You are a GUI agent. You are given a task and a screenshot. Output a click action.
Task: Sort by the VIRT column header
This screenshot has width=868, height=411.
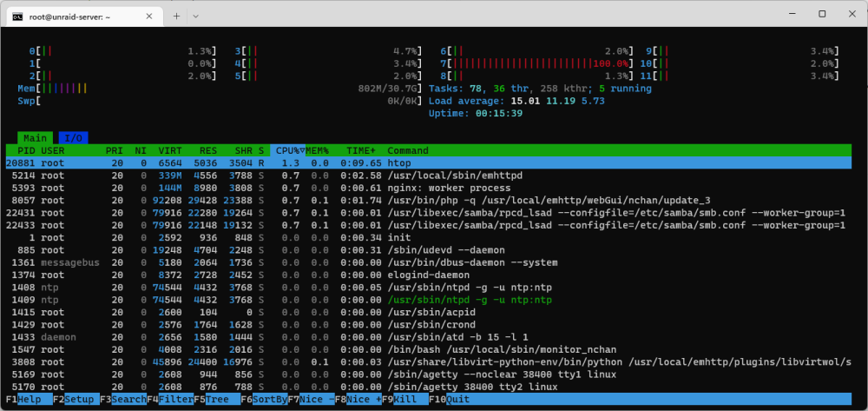170,150
